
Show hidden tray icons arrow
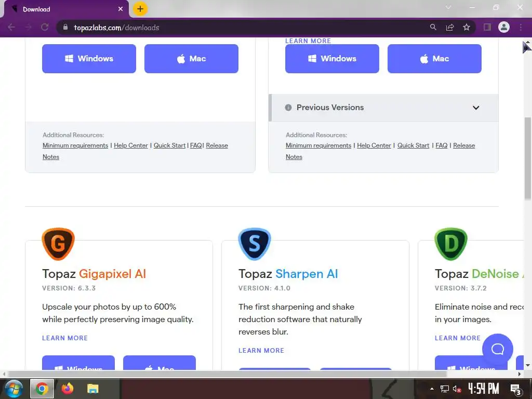[432, 389]
